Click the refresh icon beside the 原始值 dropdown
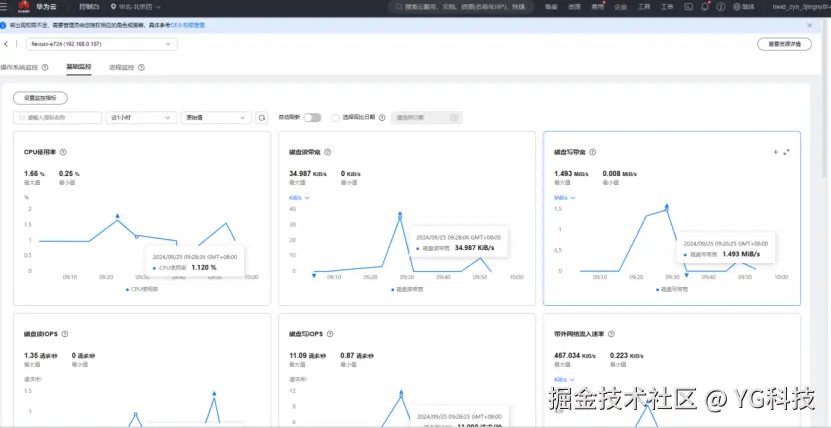This screenshot has height=428, width=831. coord(262,118)
